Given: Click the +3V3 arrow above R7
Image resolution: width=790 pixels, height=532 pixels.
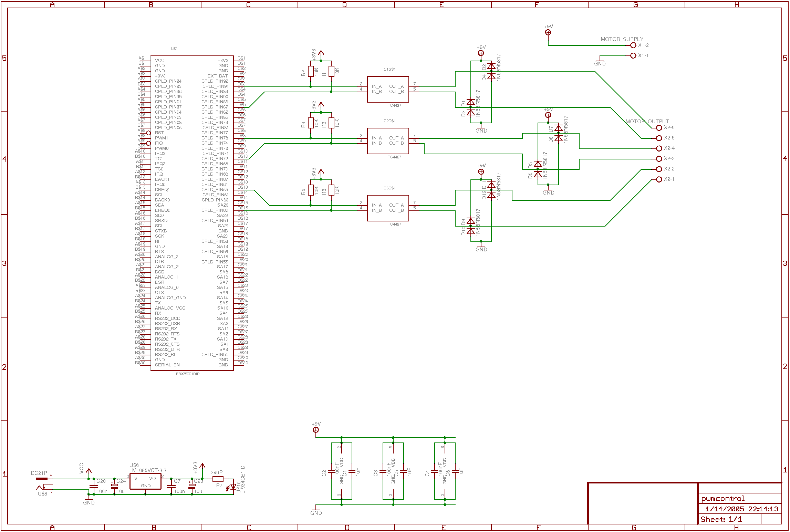Looking at the screenshot, I should point(202,467).
